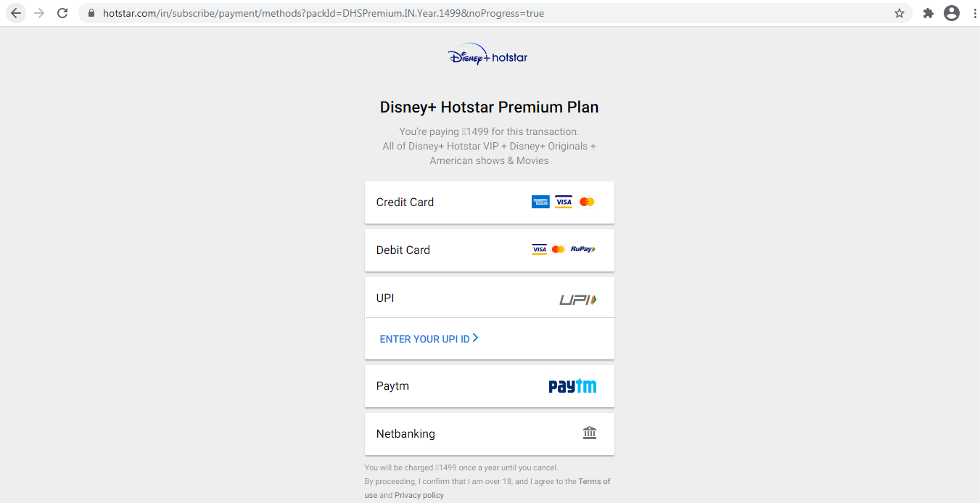Click the Disney+ Hotstar logo
The width and height of the screenshot is (980, 503).
point(487,54)
